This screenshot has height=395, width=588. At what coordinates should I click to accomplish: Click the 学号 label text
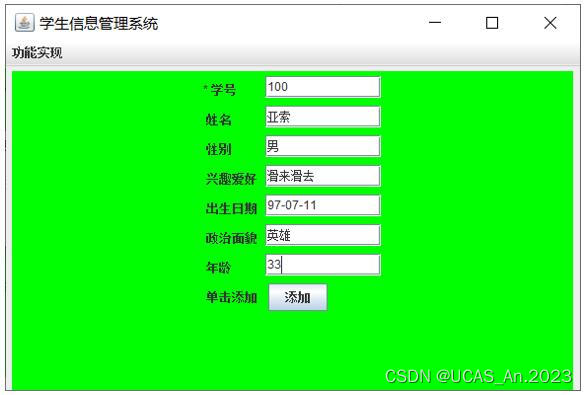coord(223,90)
